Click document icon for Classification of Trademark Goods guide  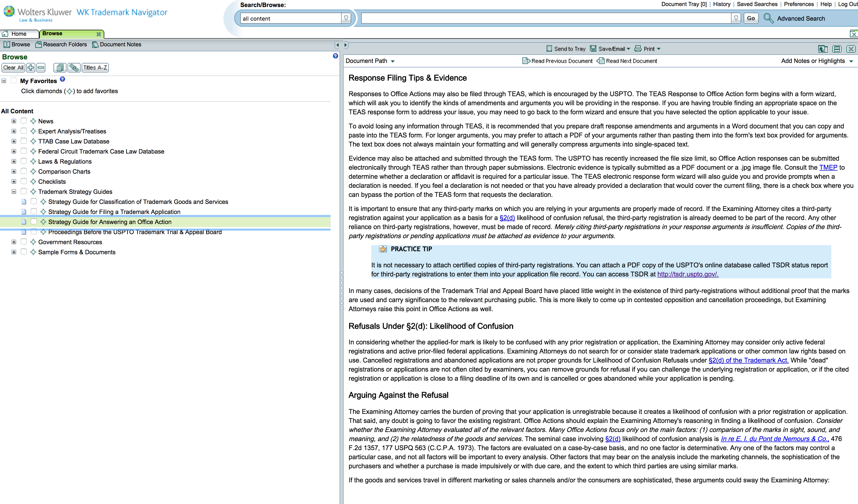(24, 201)
